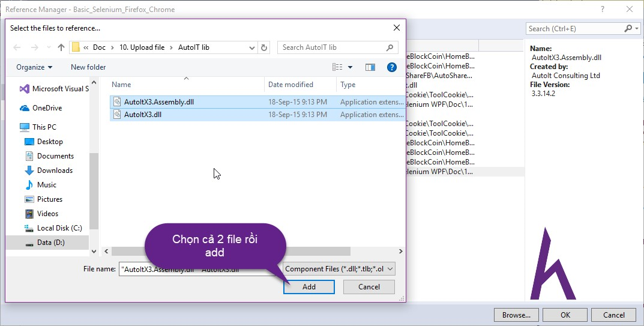Expand the address bar history dropdown
The image size is (644, 326).
click(252, 47)
